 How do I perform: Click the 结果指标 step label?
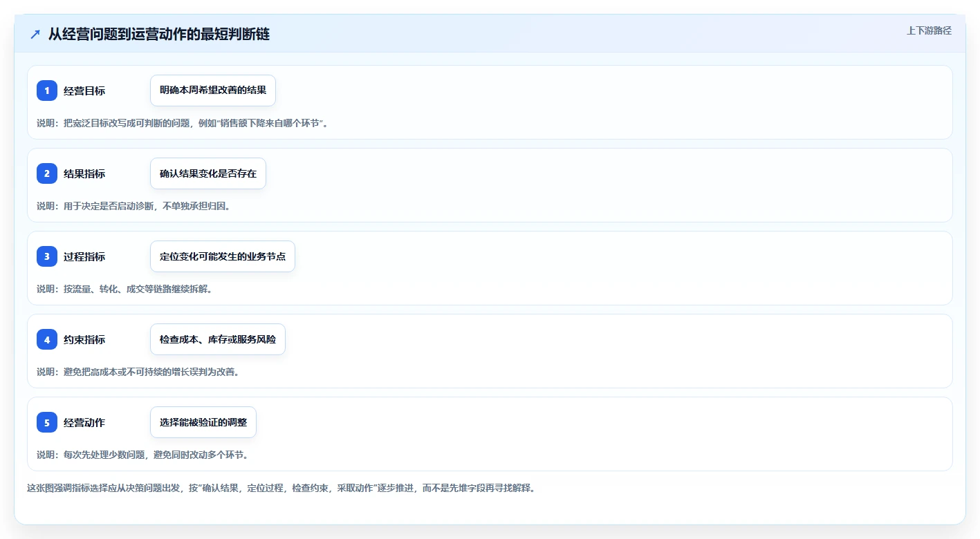[84, 173]
